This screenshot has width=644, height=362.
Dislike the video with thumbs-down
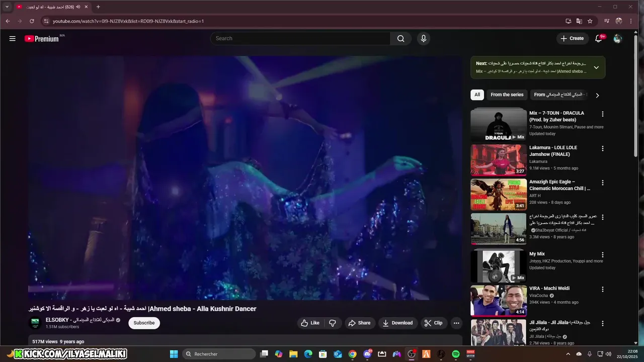coord(333,323)
